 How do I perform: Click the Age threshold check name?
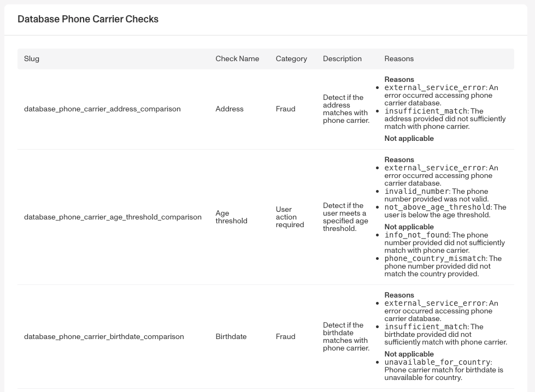pos(231,217)
